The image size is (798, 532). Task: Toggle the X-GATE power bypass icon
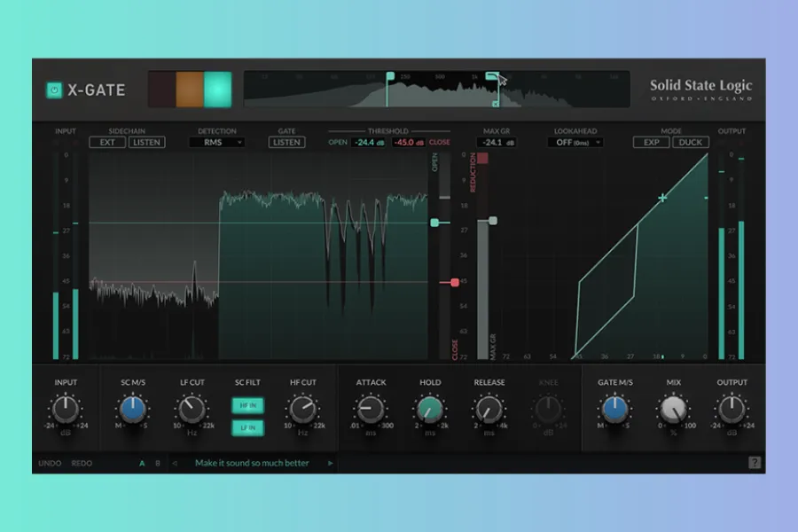tap(54, 90)
